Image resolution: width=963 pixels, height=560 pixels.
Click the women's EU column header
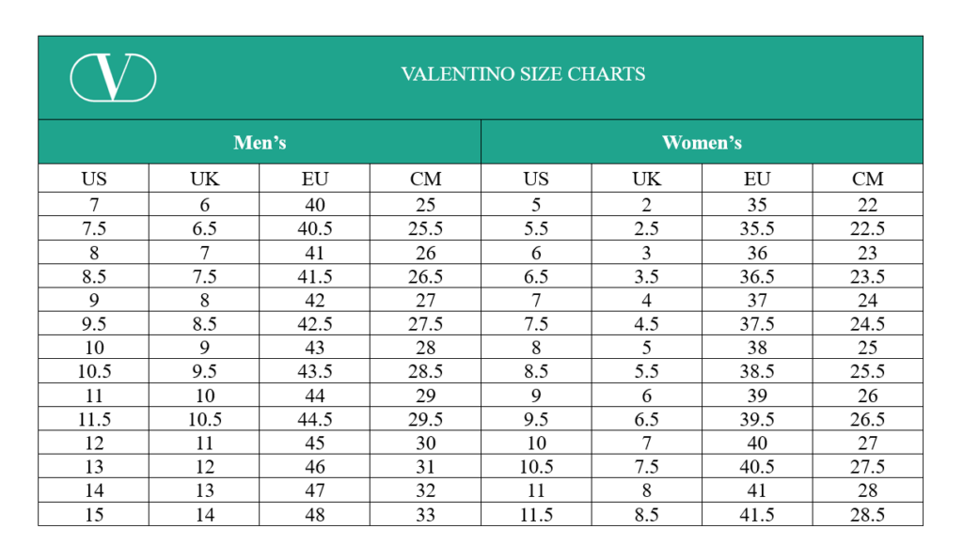(757, 179)
